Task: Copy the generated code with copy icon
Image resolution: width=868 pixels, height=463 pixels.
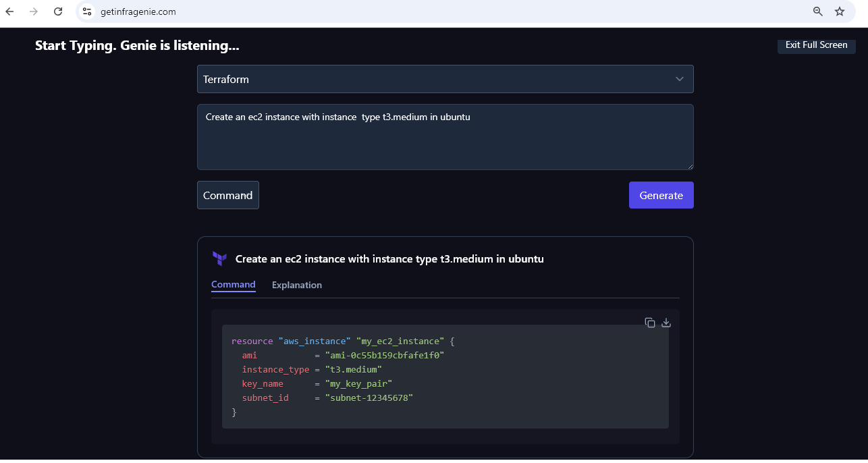Action: (x=650, y=323)
